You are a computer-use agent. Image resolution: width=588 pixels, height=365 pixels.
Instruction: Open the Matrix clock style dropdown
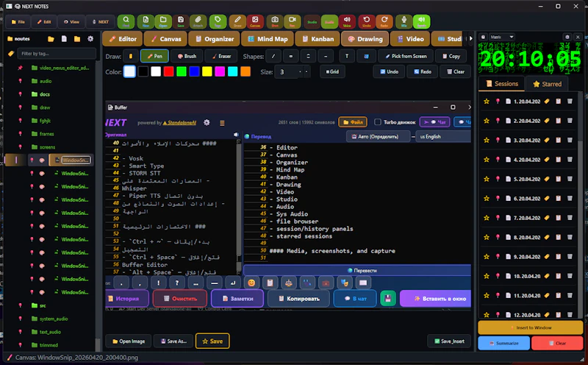[x=502, y=37]
